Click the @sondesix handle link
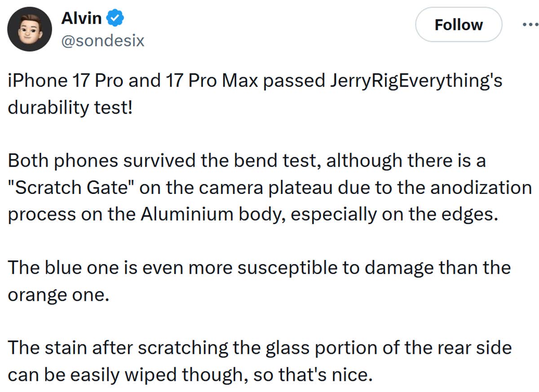 pyautogui.click(x=102, y=40)
